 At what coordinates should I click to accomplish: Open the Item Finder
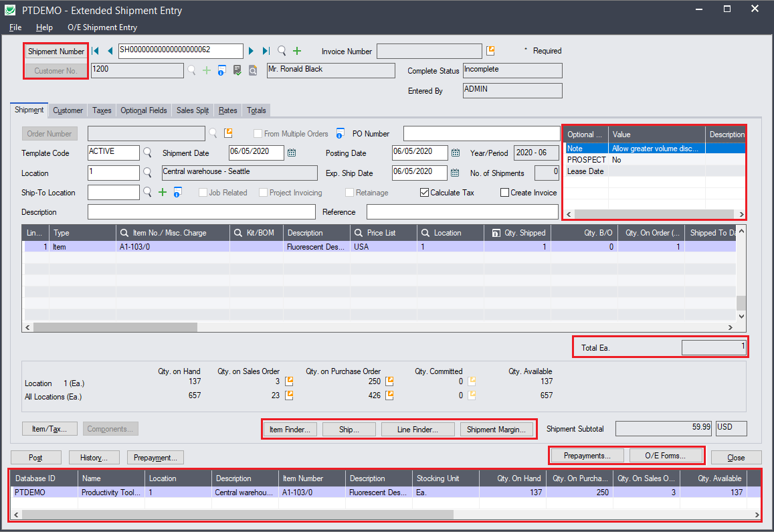coord(290,429)
